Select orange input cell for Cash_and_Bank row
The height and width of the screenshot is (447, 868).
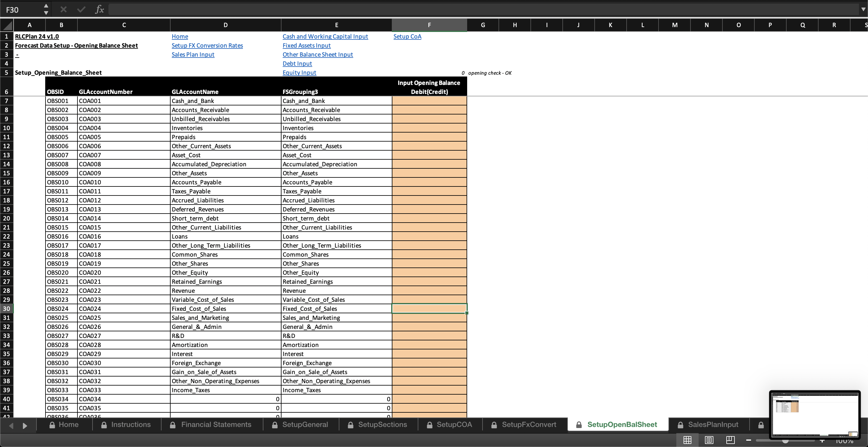pos(429,101)
